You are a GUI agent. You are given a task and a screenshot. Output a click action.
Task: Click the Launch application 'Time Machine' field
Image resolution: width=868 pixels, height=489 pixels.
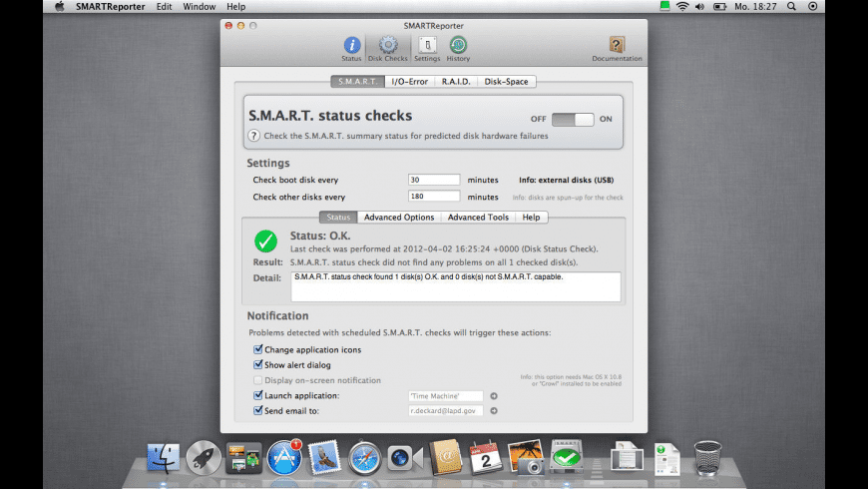pyautogui.click(x=446, y=396)
